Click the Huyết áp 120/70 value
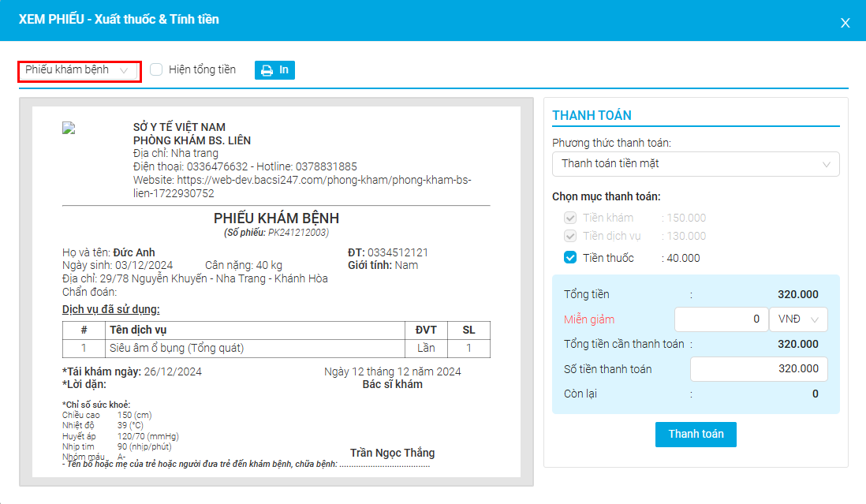This screenshot has height=504, width=866. [148, 436]
